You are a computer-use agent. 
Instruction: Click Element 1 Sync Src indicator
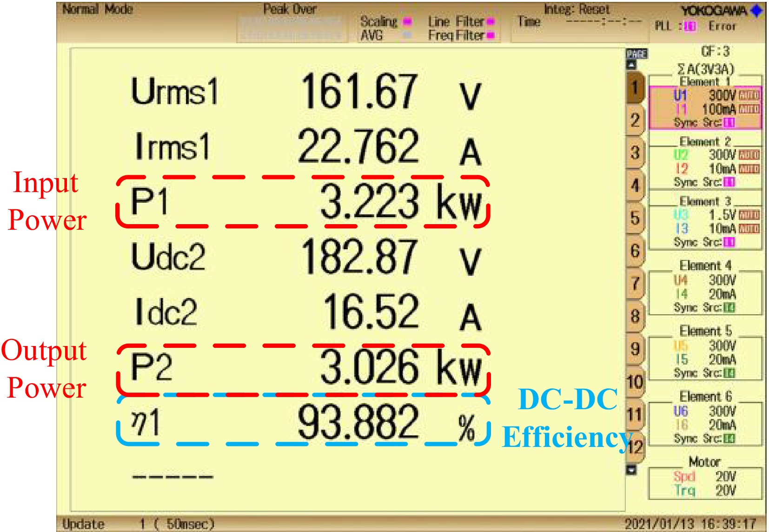coord(729,122)
